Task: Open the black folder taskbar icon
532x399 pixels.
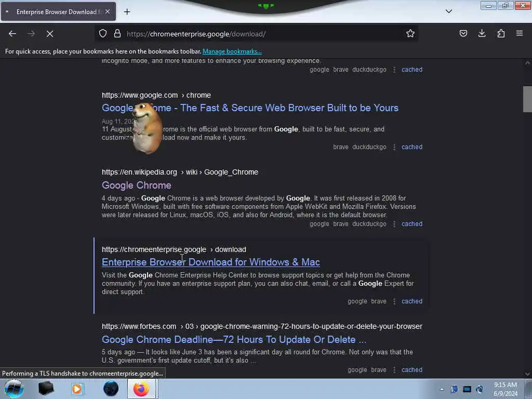Action: pos(46,389)
